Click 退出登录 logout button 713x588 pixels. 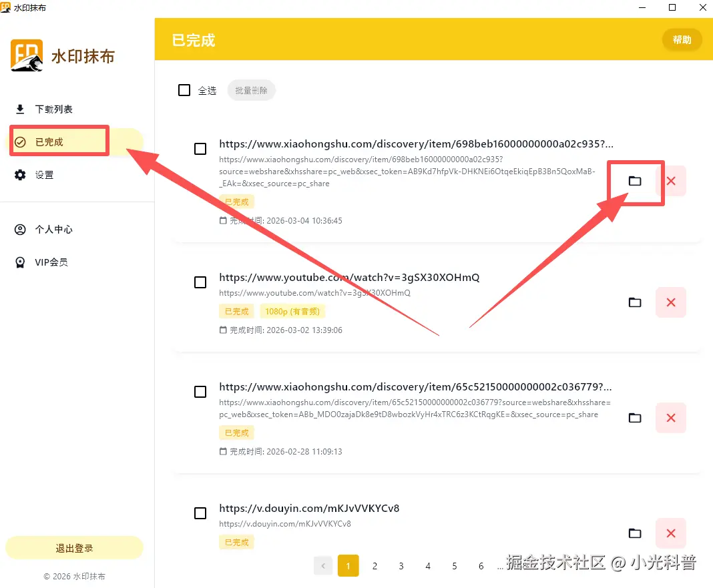tap(74, 548)
